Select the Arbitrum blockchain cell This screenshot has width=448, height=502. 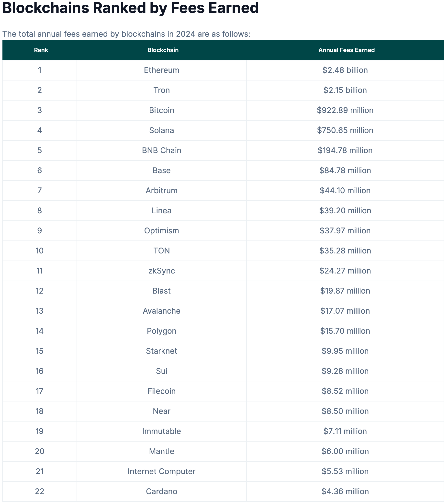161,191
